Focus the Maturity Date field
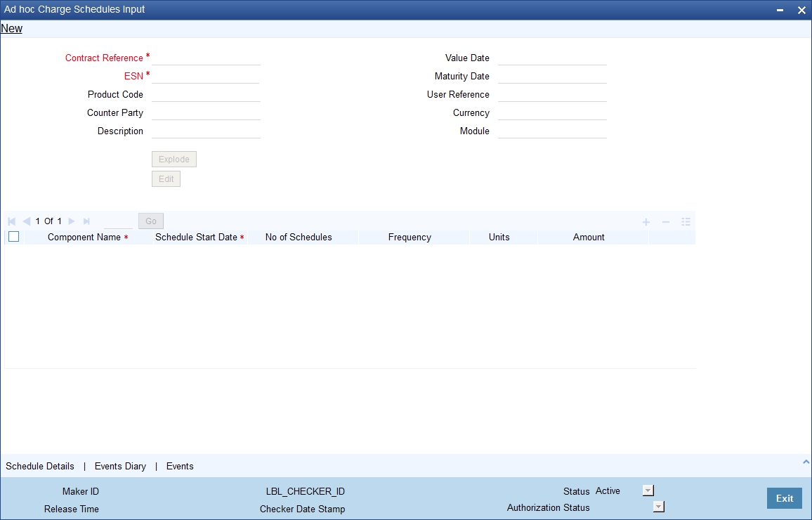This screenshot has height=520, width=812. coord(553,76)
